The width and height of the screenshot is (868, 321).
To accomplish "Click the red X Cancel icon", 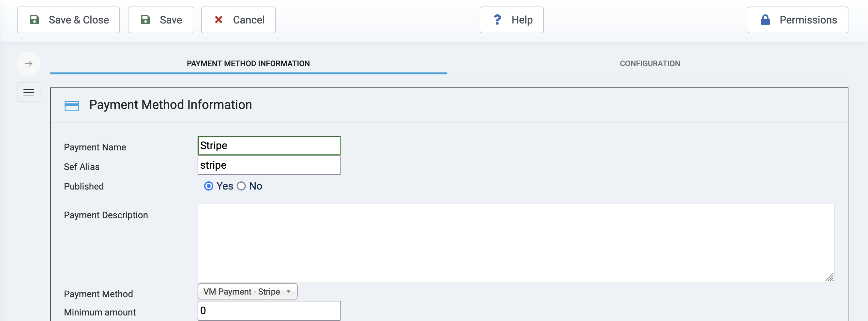I will tap(219, 20).
